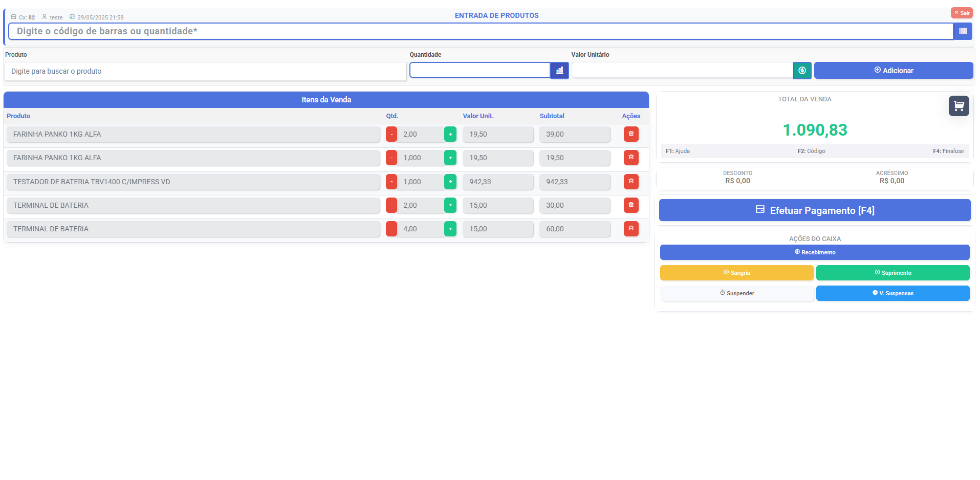Click the quantity chart icon button
This screenshot has width=980, height=480.
point(559,71)
